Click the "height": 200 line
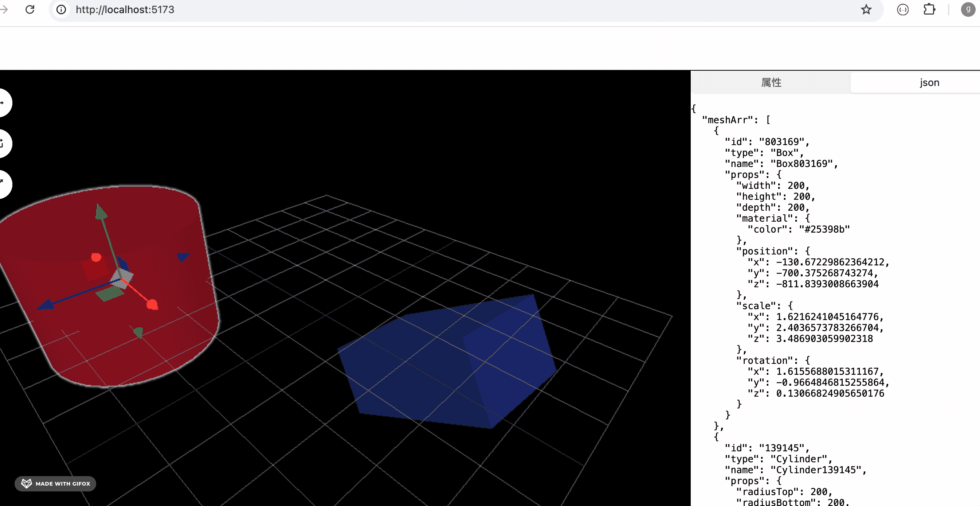980x506 pixels. (775, 196)
